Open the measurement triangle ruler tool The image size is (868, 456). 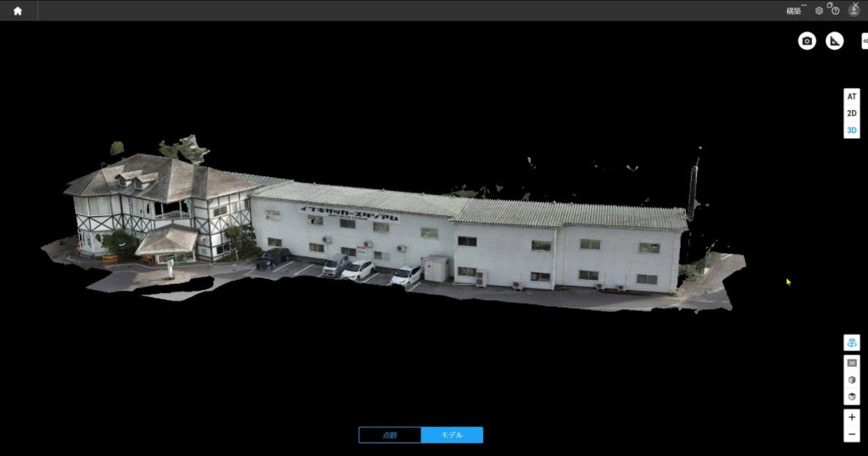835,41
